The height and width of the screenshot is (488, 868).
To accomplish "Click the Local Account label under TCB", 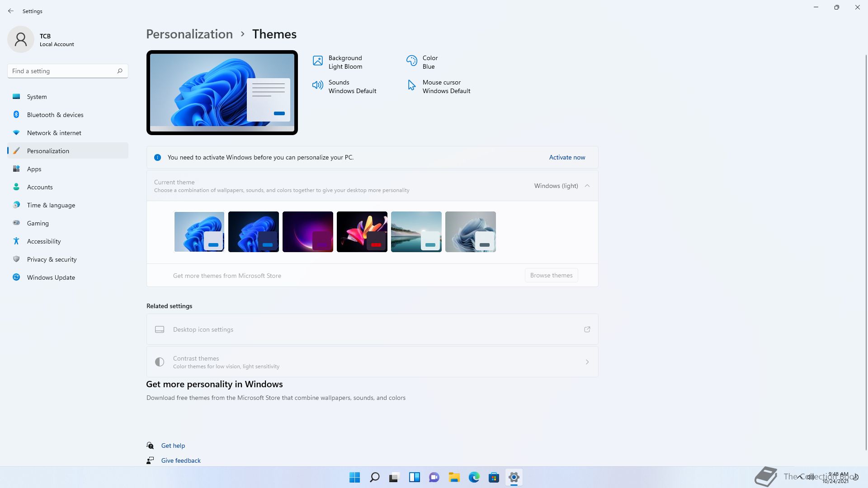I will (57, 44).
